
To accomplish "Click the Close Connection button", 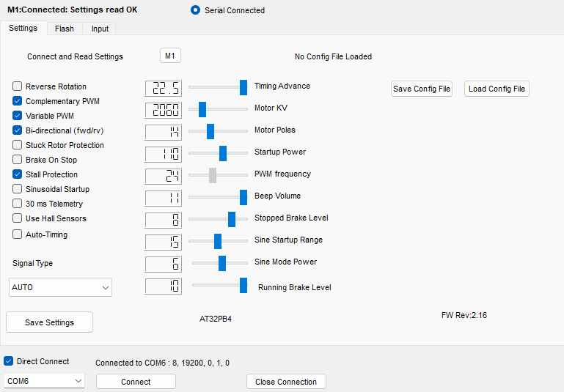I will 286,382.
